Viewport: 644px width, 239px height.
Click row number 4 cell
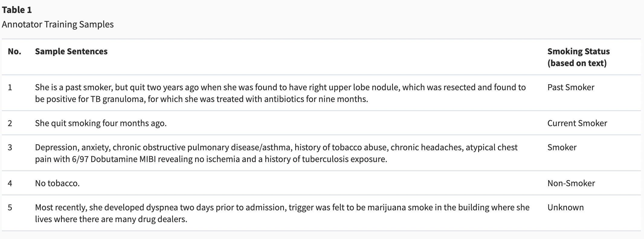[10, 183]
